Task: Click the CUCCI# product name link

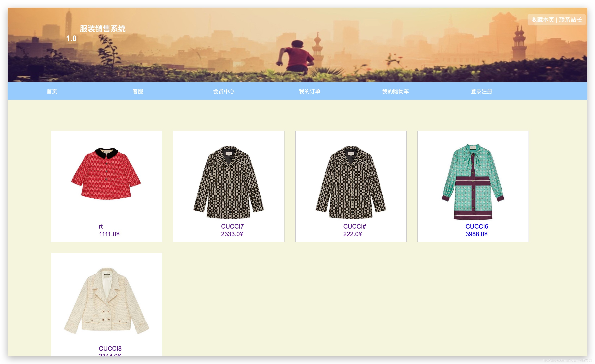Action: [x=354, y=226]
